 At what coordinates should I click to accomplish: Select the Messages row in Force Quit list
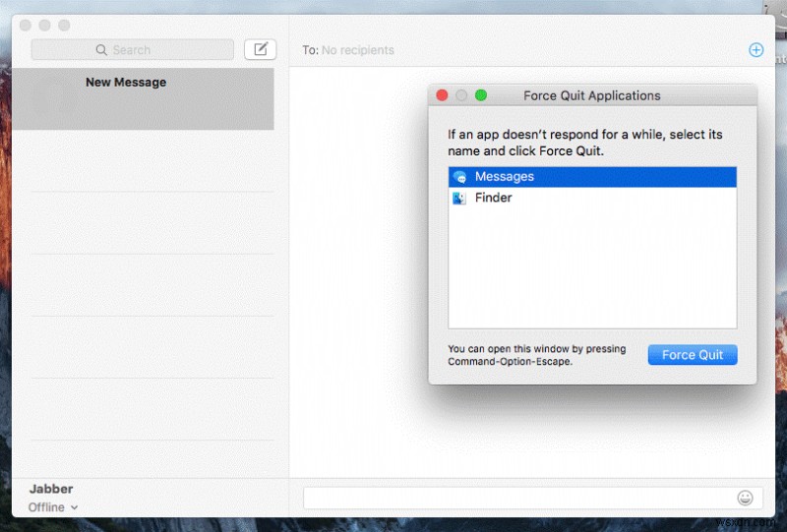pos(592,177)
